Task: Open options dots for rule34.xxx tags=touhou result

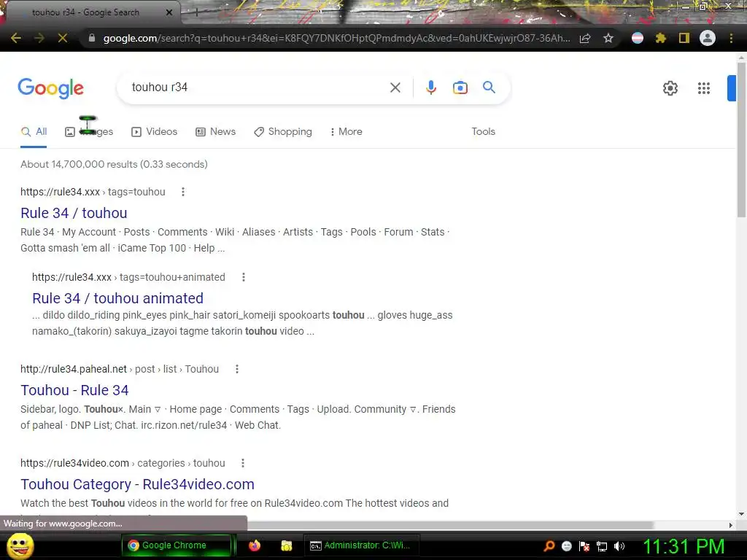Action: [x=183, y=192]
